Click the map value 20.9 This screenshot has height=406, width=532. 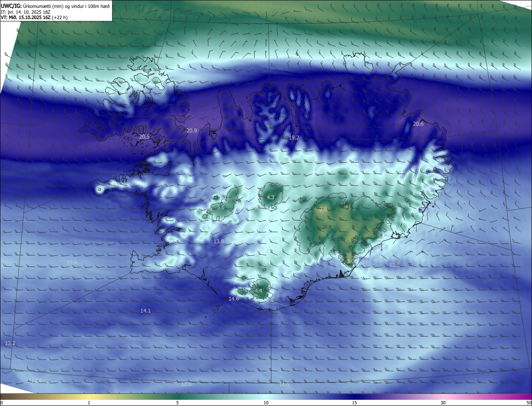click(192, 130)
